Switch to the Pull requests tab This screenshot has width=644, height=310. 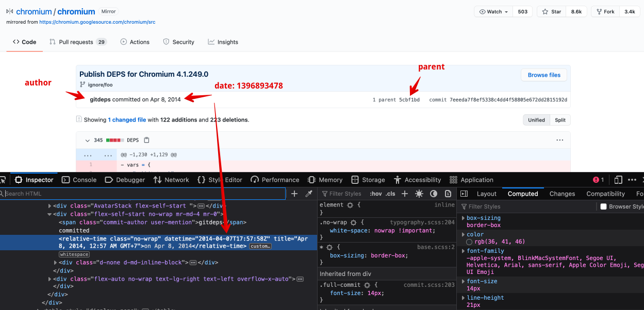(77, 42)
